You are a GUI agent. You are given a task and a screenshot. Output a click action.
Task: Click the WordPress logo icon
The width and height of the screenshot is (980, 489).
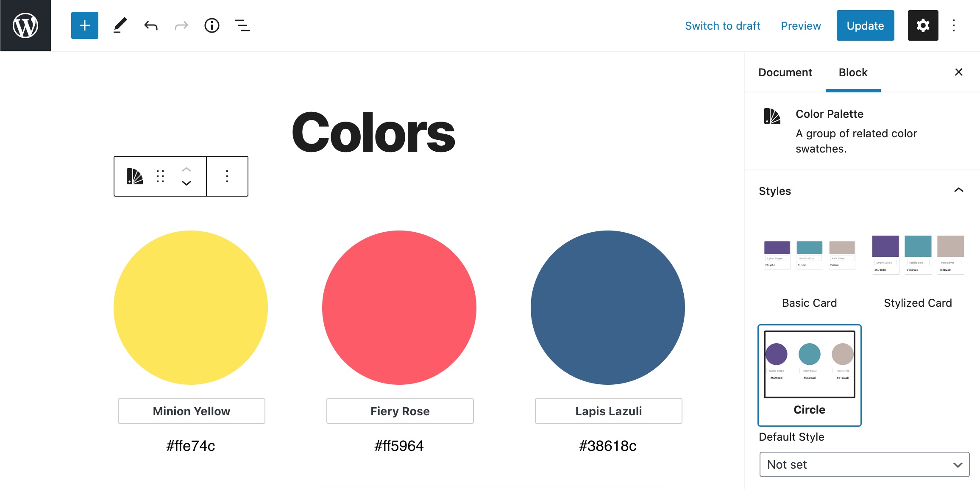point(25,25)
